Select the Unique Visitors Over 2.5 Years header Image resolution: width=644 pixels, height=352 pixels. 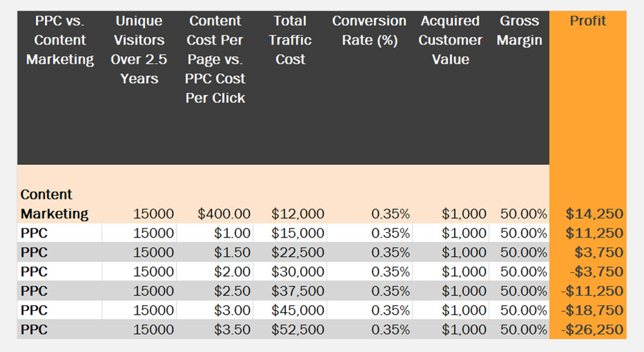click(x=139, y=50)
